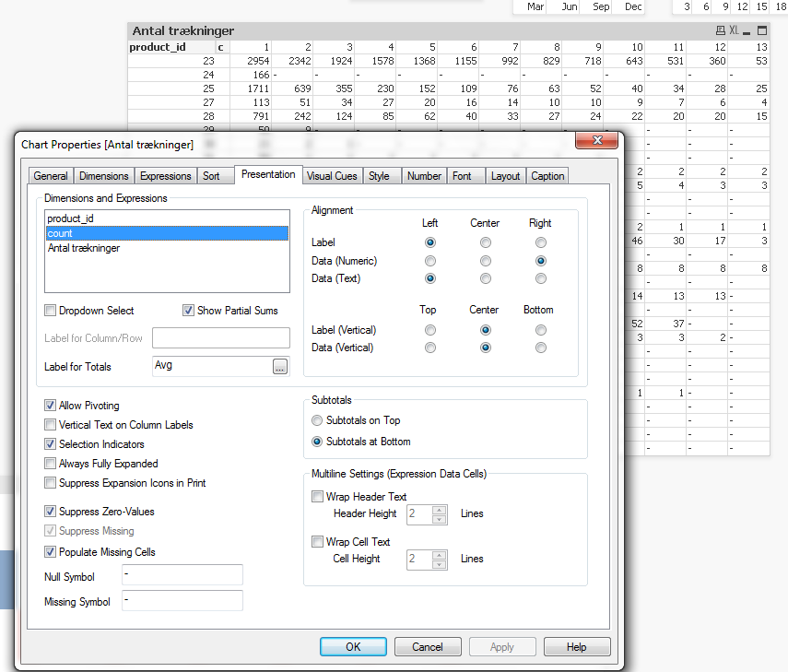This screenshot has height=672, width=788.
Task: Select product_id in Dimensions and Expressions list
Action: tap(71, 219)
